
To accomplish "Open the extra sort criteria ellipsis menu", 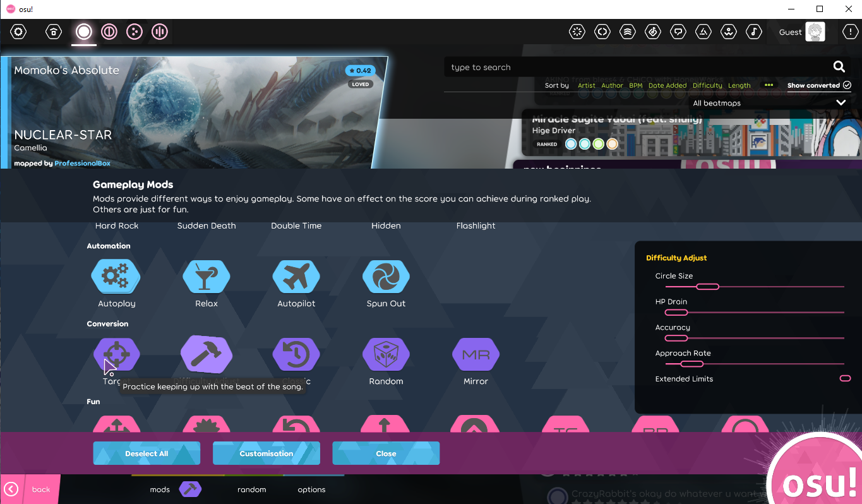I will (x=769, y=85).
